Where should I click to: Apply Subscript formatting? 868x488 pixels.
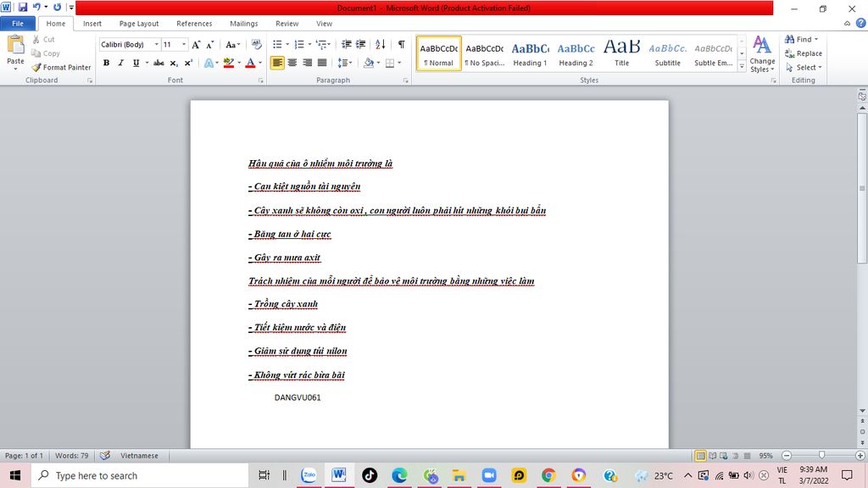(174, 63)
